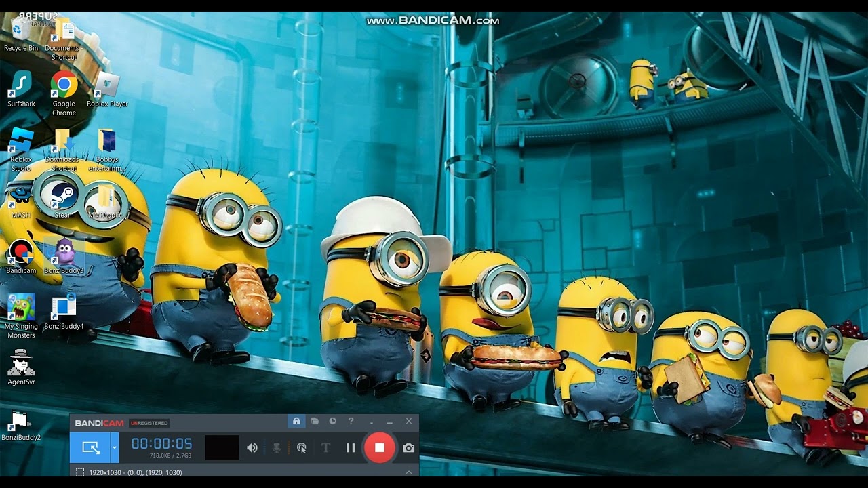Pause the Bandicam recording

coord(351,448)
